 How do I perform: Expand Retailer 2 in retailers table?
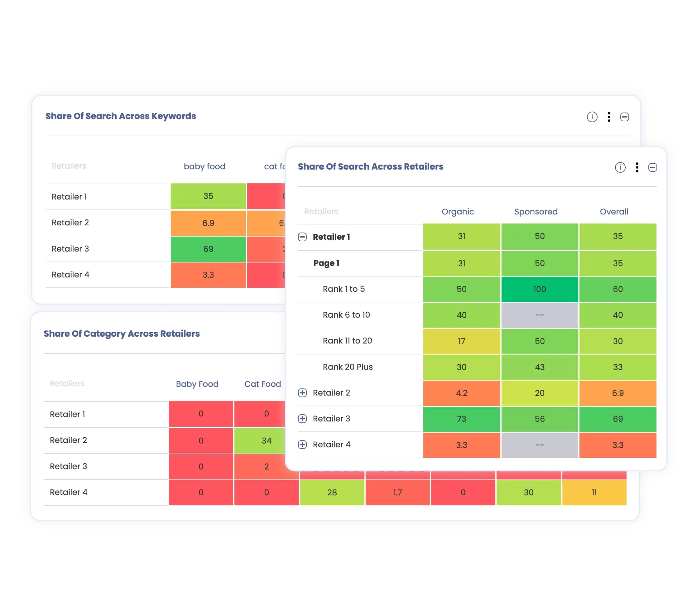(302, 392)
